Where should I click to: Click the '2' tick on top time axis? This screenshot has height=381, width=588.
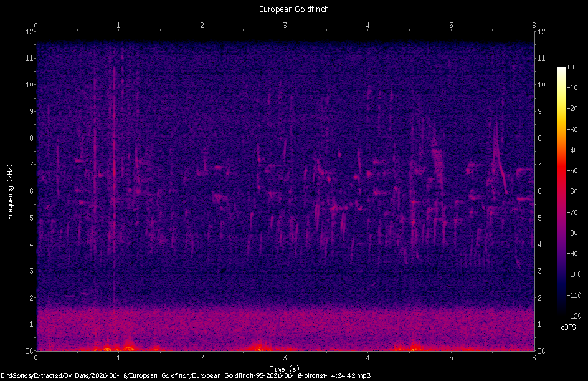202,26
